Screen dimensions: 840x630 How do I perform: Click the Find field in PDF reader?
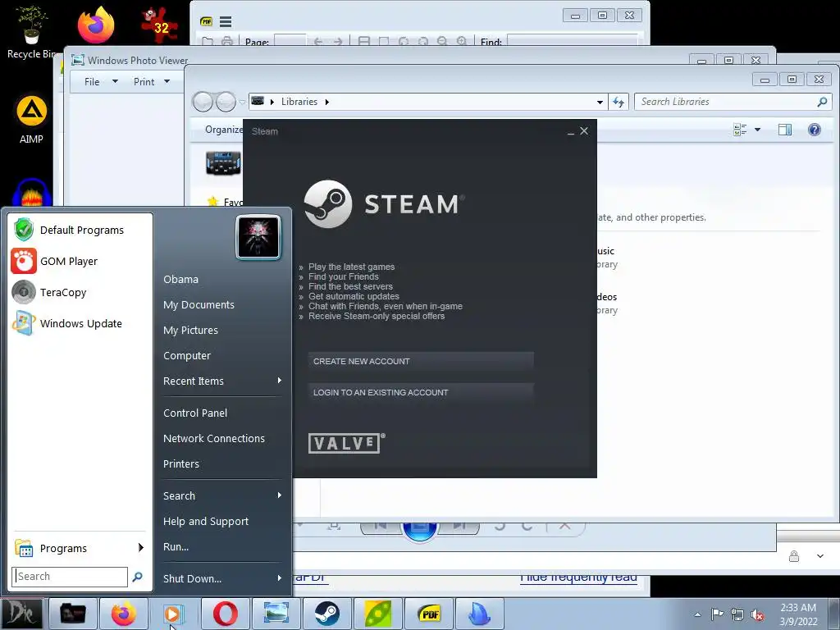click(573, 41)
